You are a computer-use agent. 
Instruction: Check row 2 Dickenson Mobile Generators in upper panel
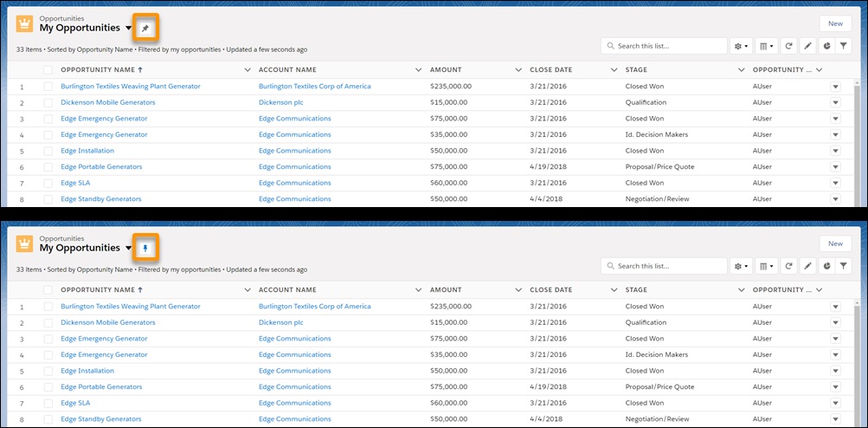[x=48, y=102]
